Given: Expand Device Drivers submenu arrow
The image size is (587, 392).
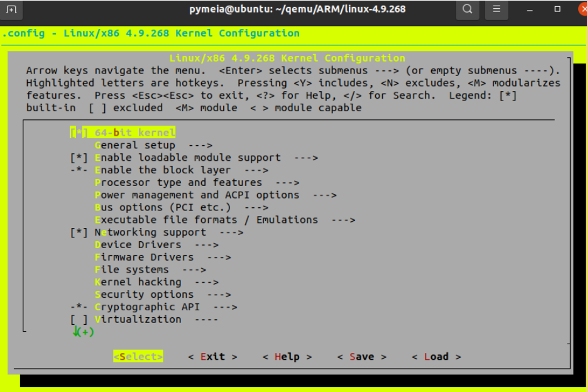Looking at the screenshot, I should pos(207,245).
